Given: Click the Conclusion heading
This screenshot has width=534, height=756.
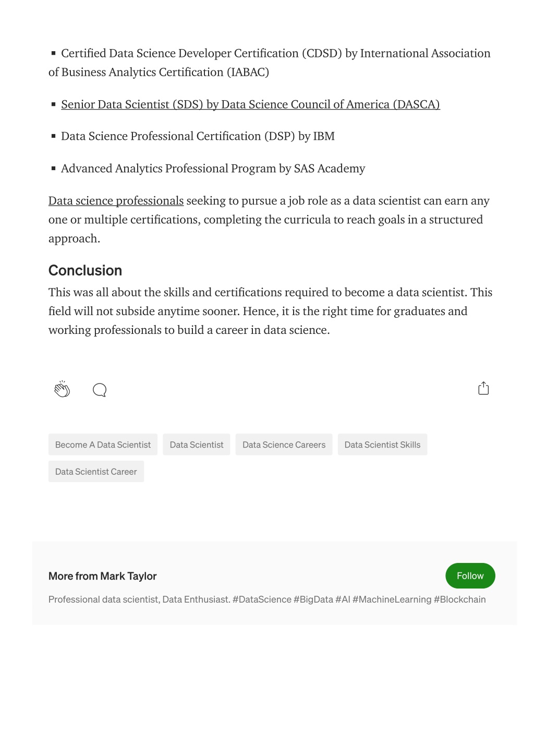Looking at the screenshot, I should click(85, 270).
